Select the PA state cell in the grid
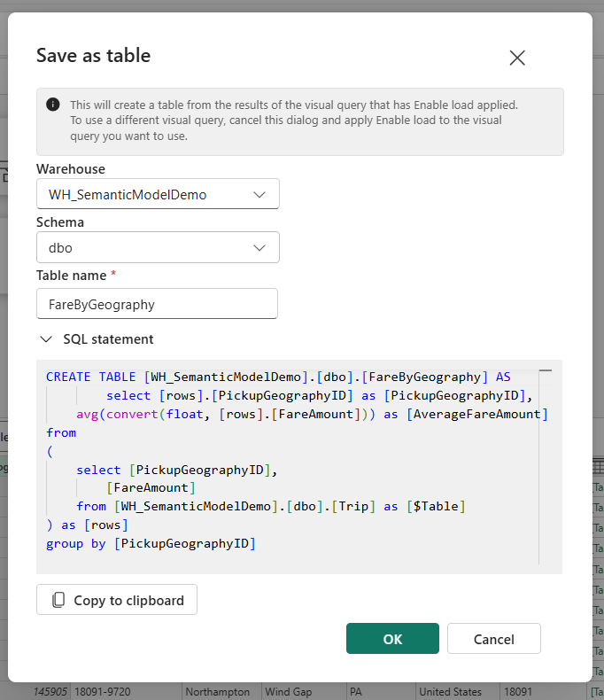The width and height of the screenshot is (604, 700). tap(368, 691)
